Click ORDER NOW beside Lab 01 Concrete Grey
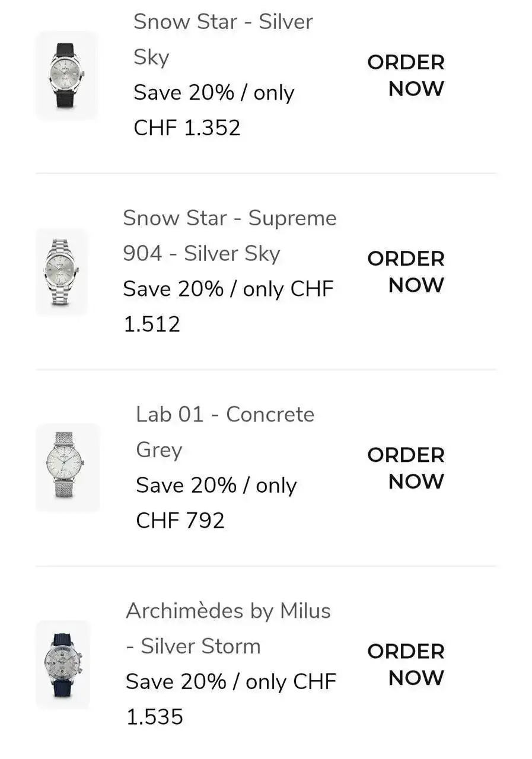The width and height of the screenshot is (532, 759). tap(406, 468)
